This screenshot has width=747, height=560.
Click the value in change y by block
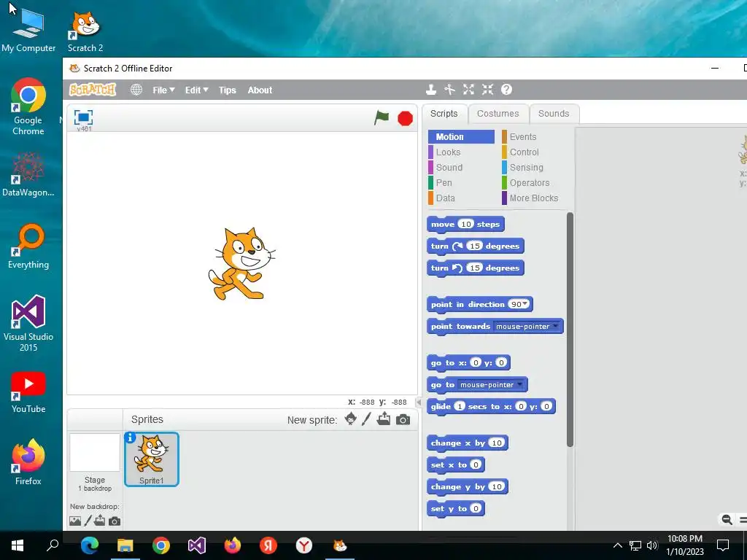tap(497, 486)
